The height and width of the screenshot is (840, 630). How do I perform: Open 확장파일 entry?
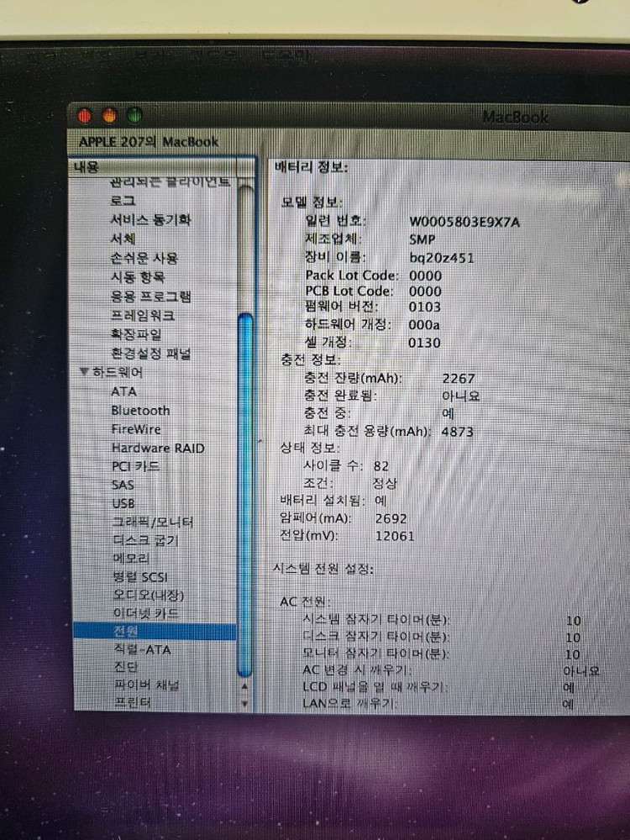tap(135, 334)
